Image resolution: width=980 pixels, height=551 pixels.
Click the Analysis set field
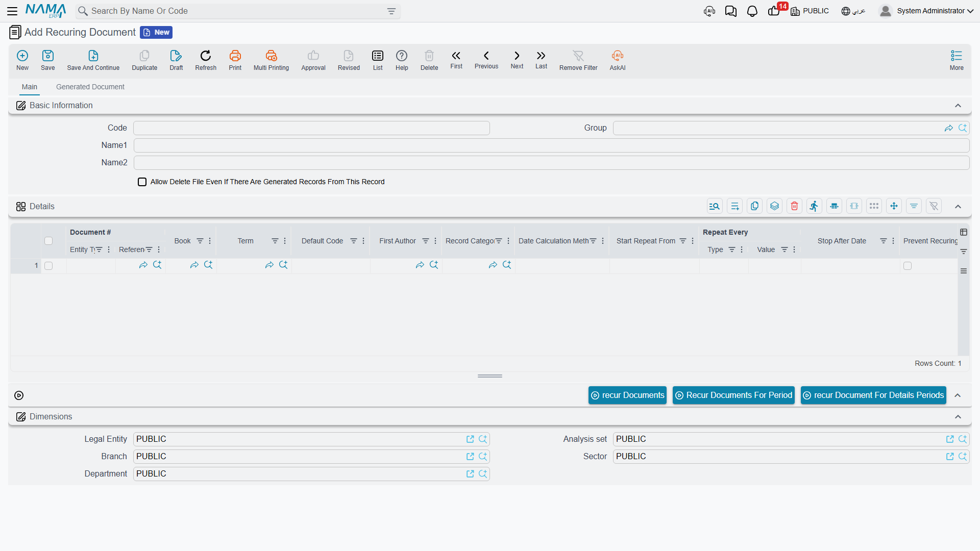791,439
